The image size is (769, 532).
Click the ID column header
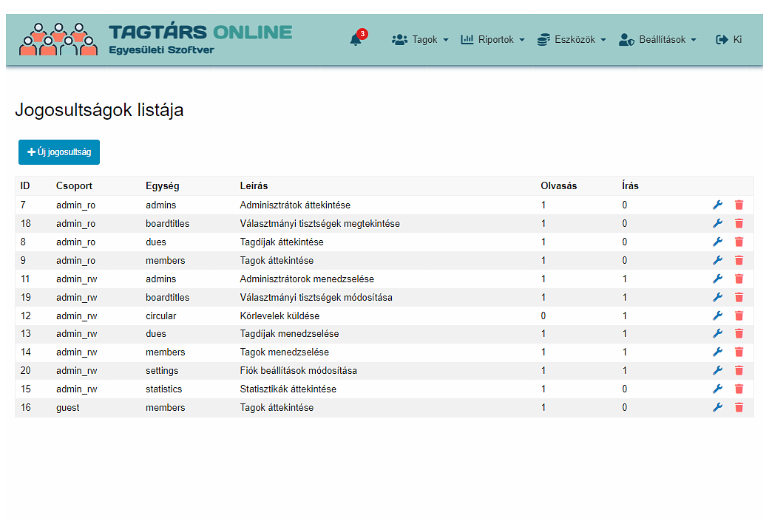coord(25,185)
